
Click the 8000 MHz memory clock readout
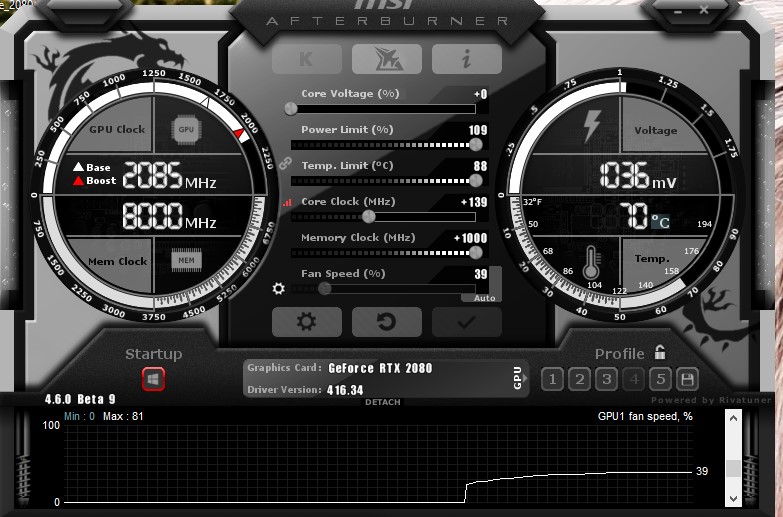coord(169,216)
